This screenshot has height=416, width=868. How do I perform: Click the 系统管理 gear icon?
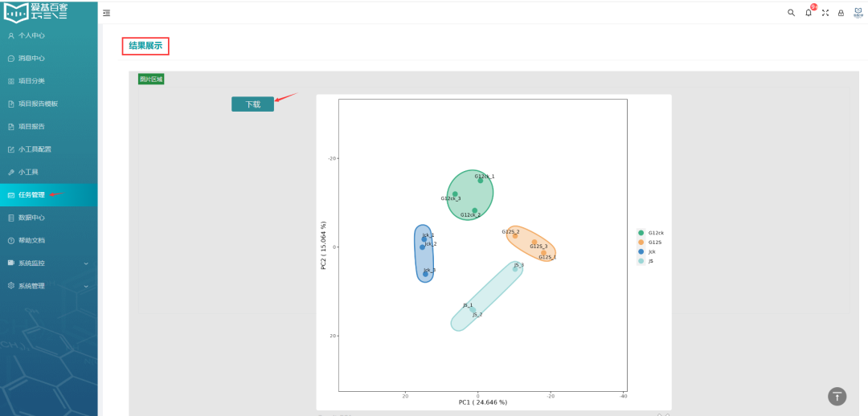click(11, 286)
